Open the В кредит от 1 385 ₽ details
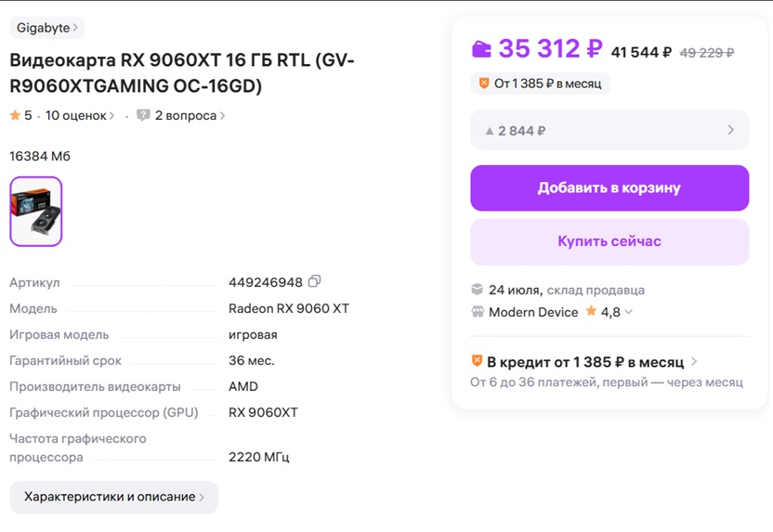The width and height of the screenshot is (773, 532). pos(584,362)
